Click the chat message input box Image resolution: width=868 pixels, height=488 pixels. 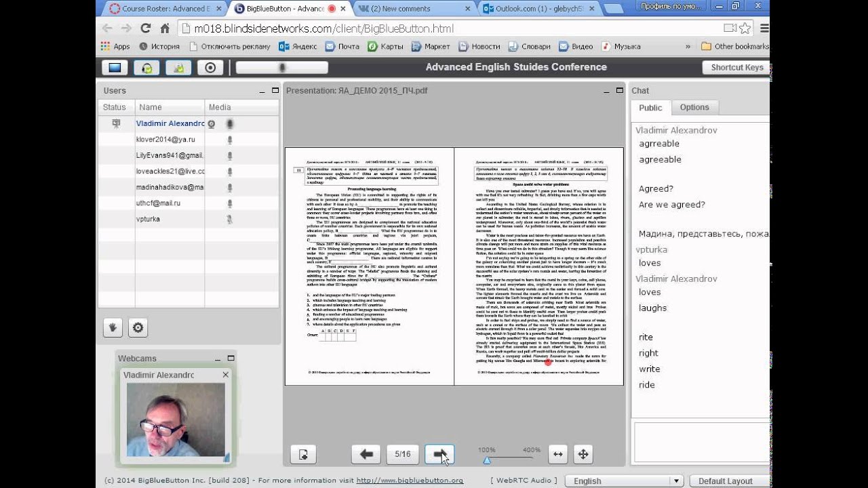pos(701,442)
